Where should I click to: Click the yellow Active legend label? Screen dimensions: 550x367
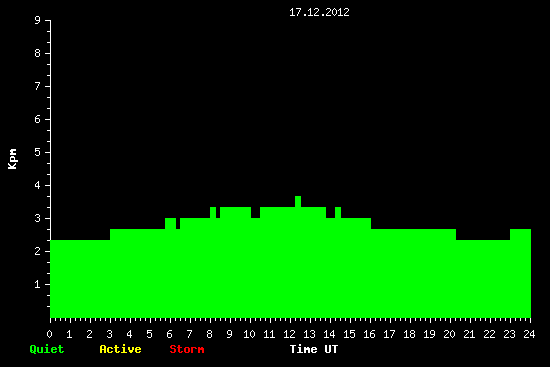click(120, 349)
